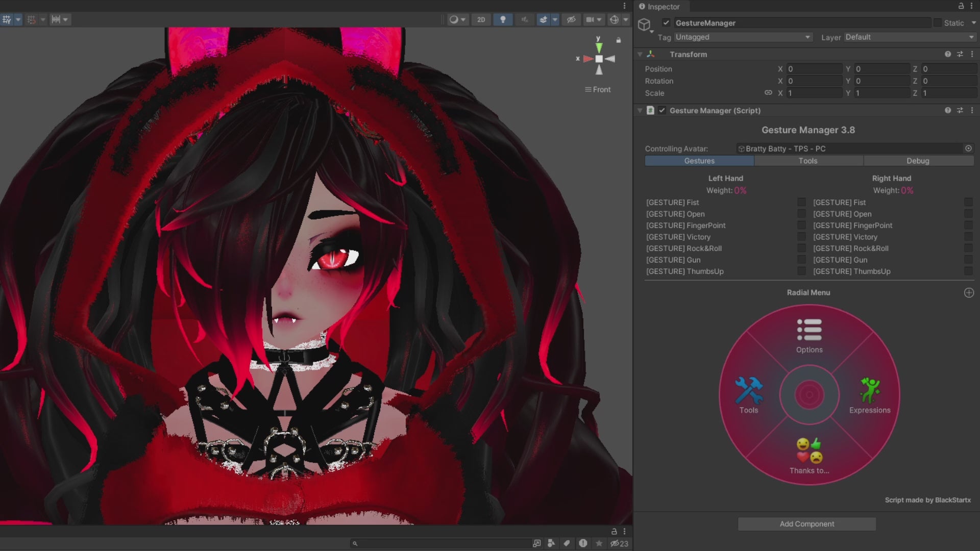Click the search by type shapes icon
Viewport: 980px width, 551px height.
click(551, 543)
